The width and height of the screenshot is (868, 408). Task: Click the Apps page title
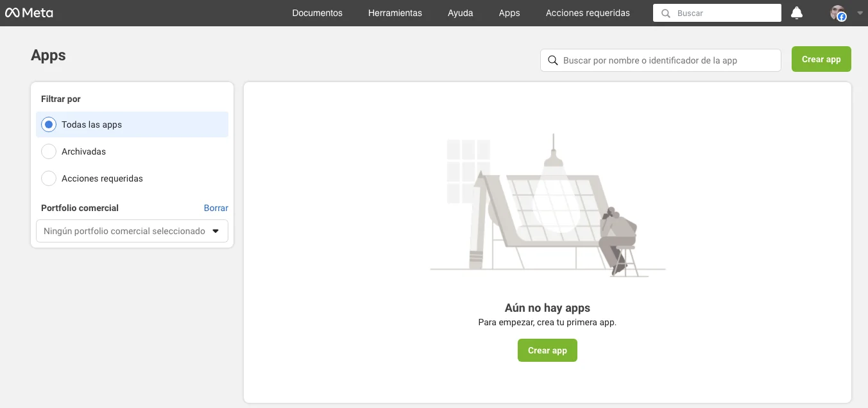coord(48,55)
